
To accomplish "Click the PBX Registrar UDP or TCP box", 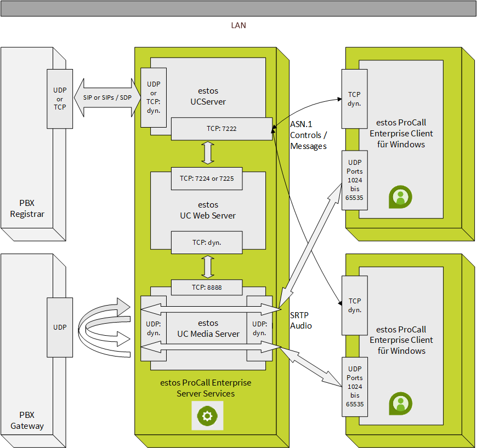I will tap(60, 99).
